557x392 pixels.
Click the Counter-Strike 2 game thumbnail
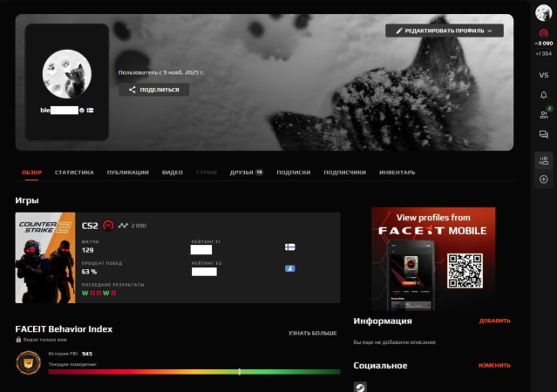coord(45,258)
